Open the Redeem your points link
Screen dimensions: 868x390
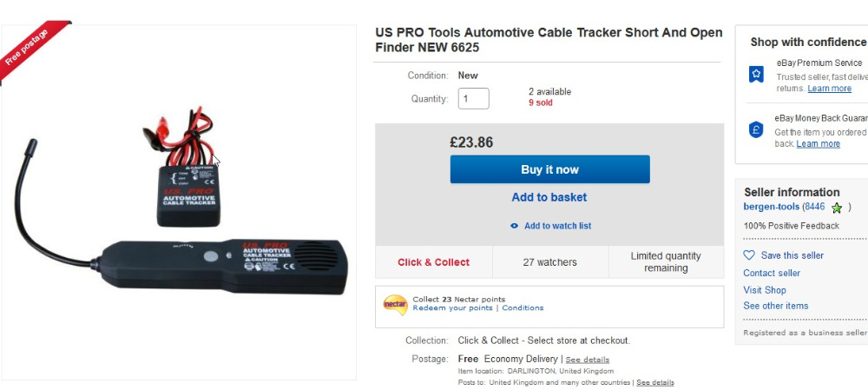coord(452,308)
